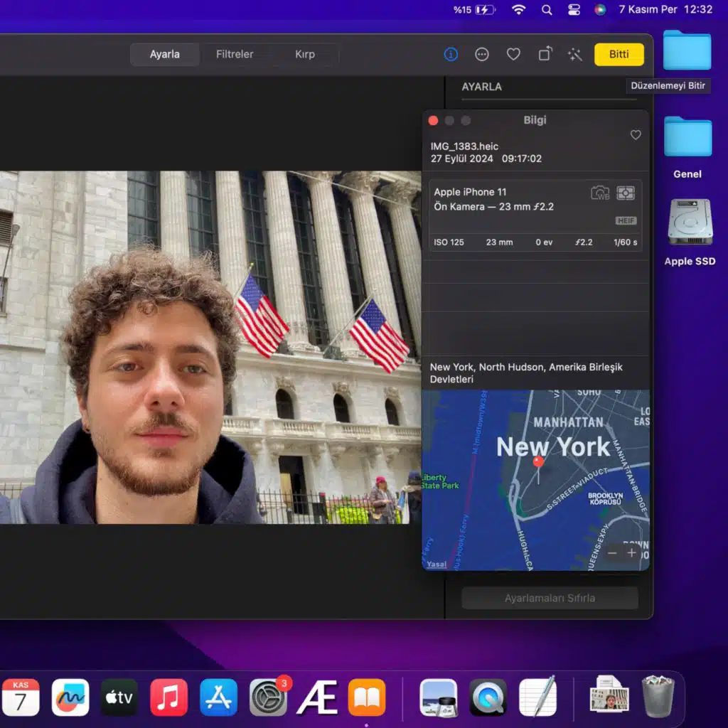This screenshot has width=728, height=728.
Task: Click the yellow Bitti button
Action: click(619, 55)
